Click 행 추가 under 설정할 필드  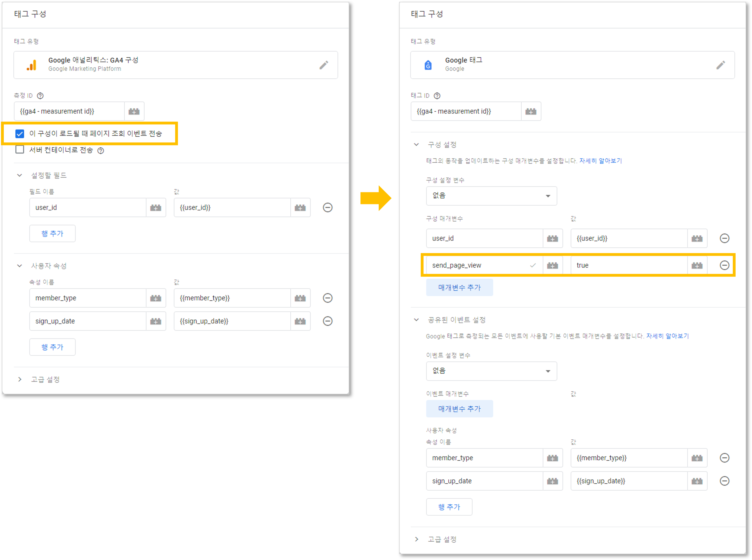point(53,233)
